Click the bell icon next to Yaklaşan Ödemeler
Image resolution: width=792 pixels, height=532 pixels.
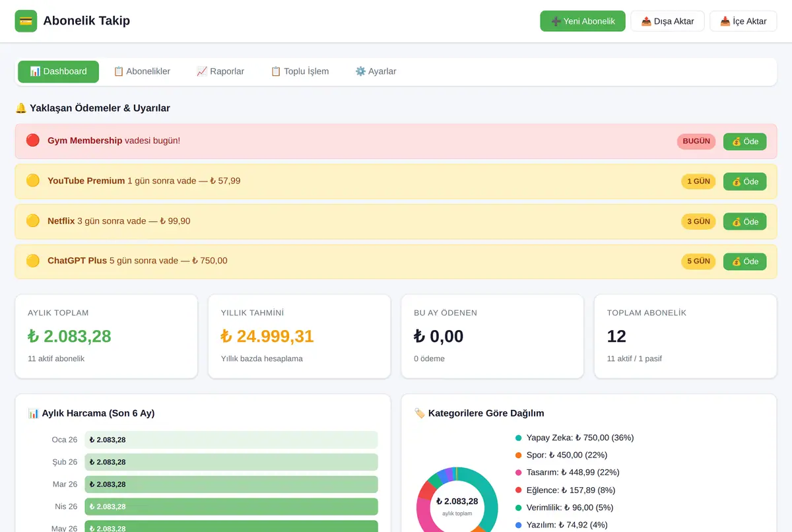click(21, 108)
